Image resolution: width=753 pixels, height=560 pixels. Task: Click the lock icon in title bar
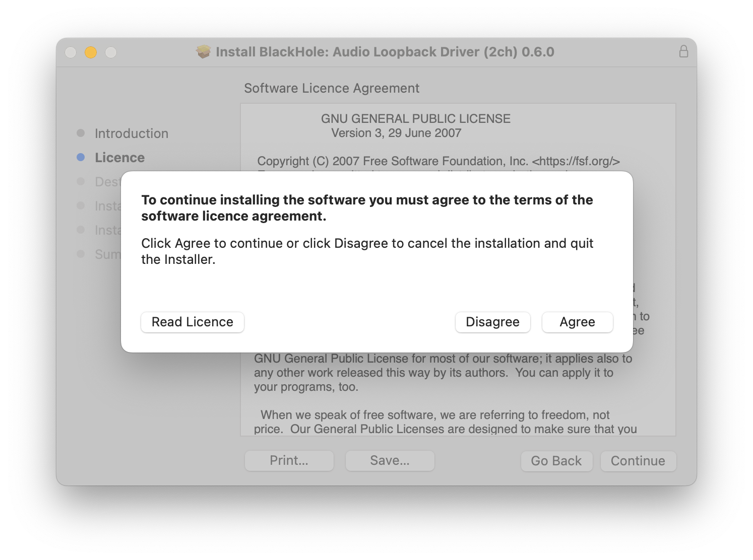coord(683,51)
